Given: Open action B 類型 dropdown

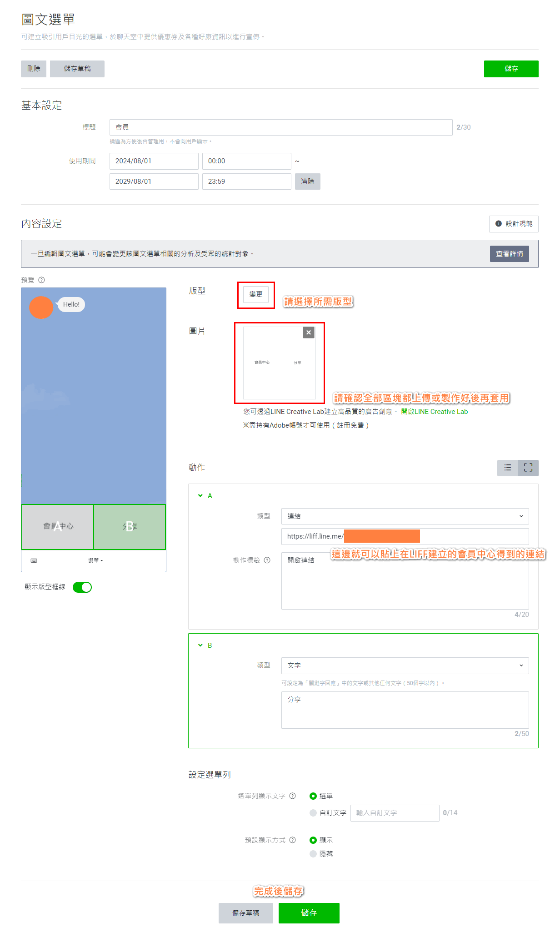Looking at the screenshot, I should 405,666.
